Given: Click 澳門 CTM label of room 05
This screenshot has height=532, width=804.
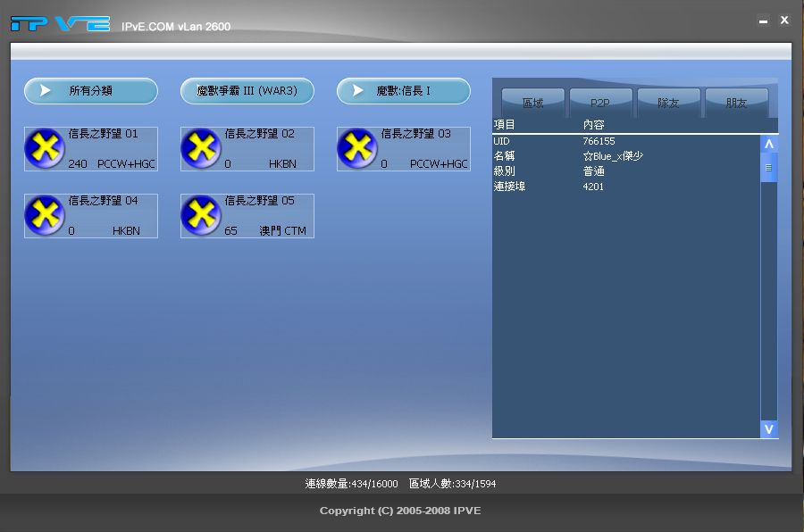Looking at the screenshot, I should pos(282,231).
